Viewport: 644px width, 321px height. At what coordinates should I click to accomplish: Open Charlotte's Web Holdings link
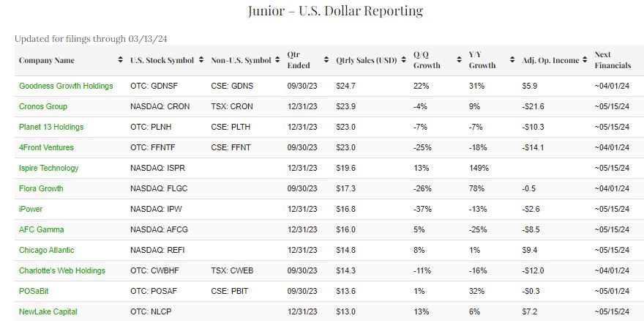[62, 270]
